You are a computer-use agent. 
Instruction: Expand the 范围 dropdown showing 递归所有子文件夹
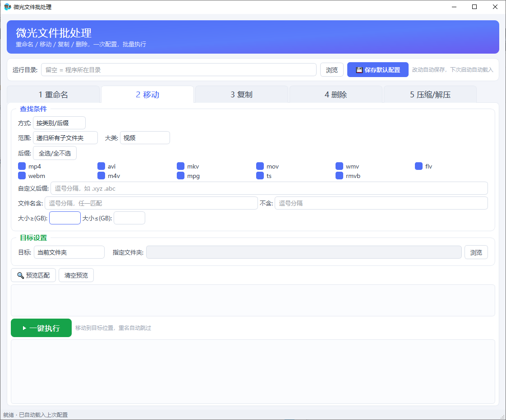65,138
